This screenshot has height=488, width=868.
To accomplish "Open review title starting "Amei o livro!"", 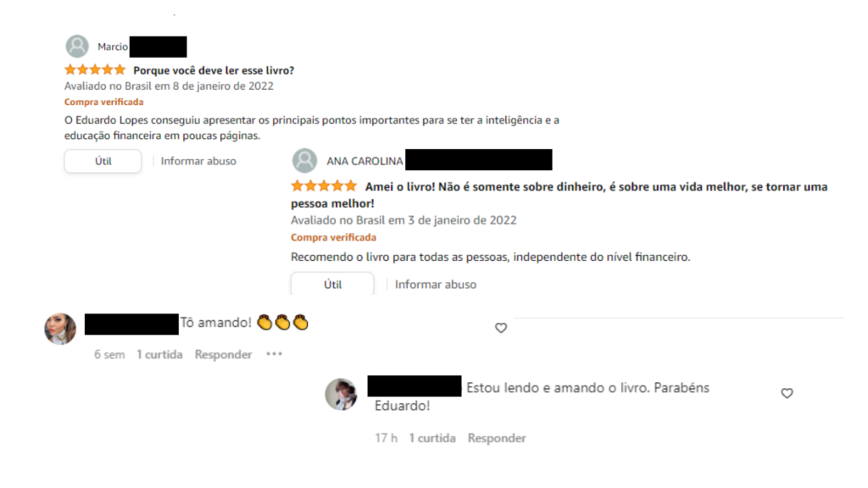I will point(559,195).
